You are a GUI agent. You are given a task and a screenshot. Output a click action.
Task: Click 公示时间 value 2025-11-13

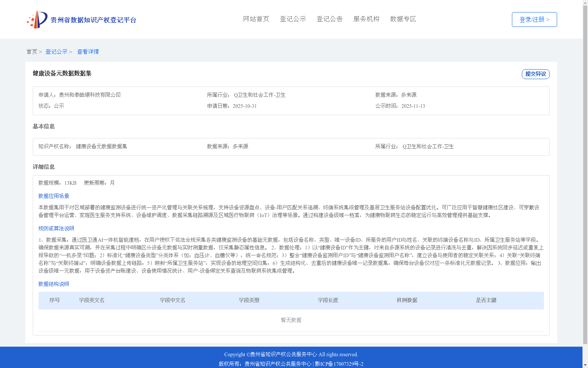413,106
